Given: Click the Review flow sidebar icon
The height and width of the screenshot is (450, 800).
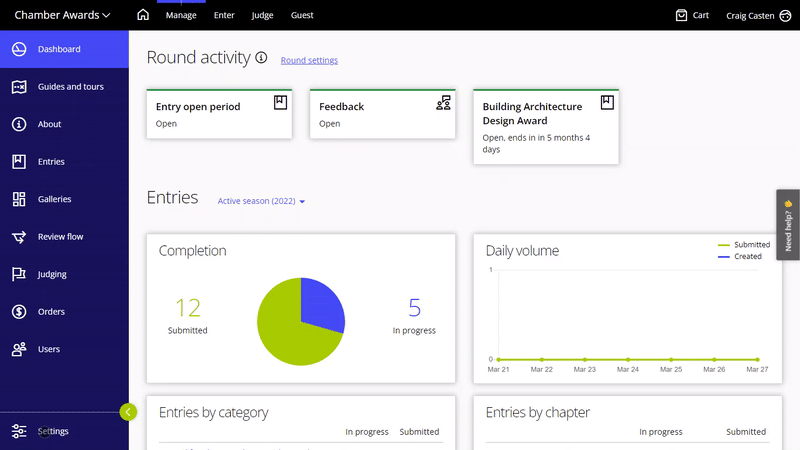Looking at the screenshot, I should [18, 237].
